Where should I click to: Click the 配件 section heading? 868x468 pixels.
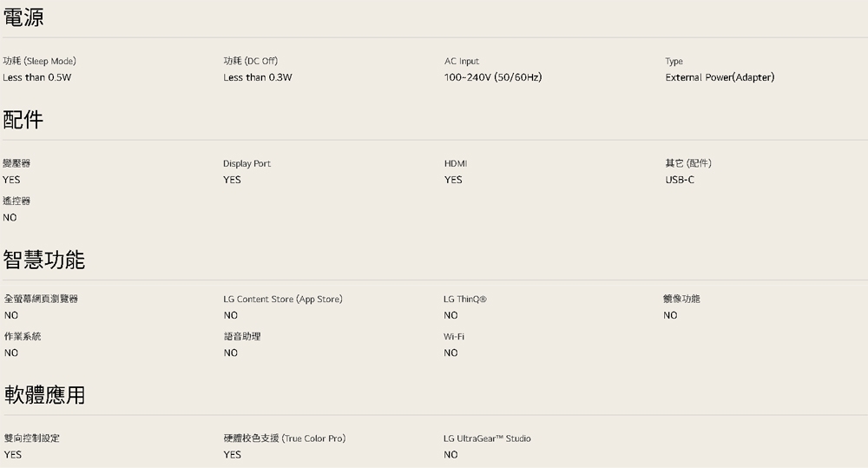(23, 120)
